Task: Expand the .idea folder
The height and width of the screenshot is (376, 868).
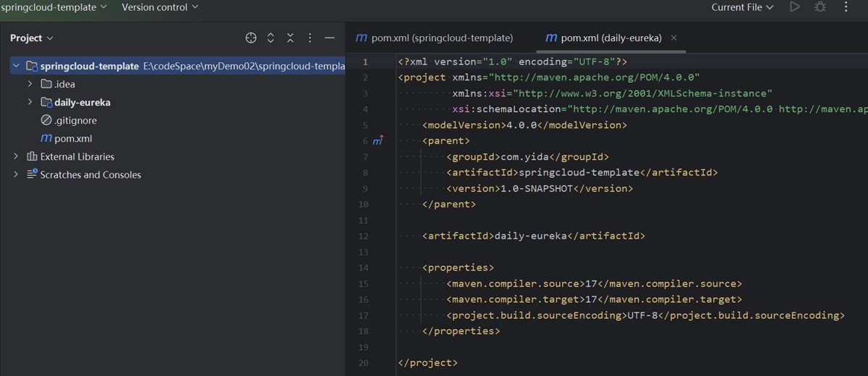Action: point(30,84)
